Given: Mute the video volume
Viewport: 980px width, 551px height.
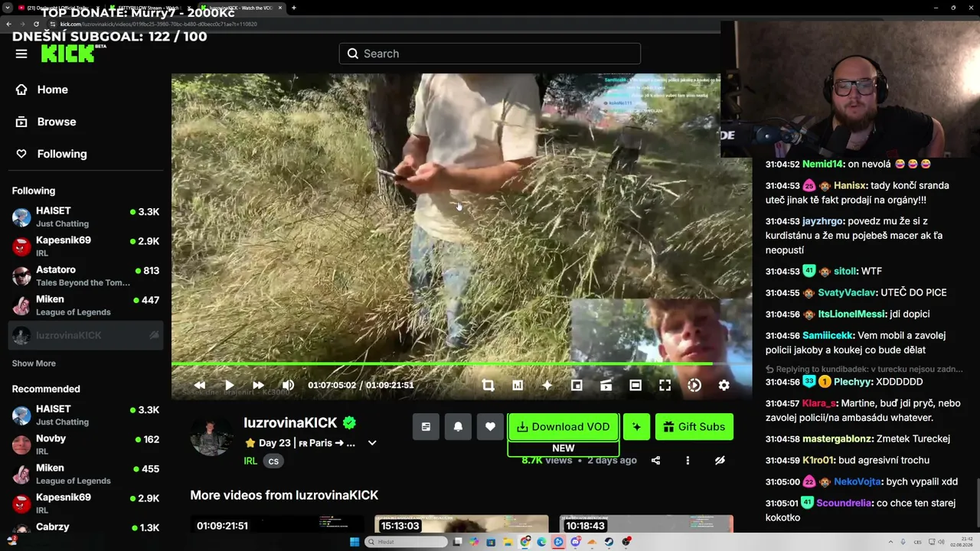Looking at the screenshot, I should [288, 386].
